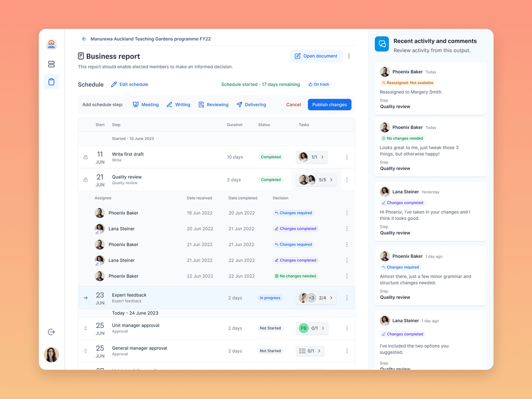Viewport: 532px width, 399px height.
Task: Open the user profile avatar
Action: pyautogui.click(x=51, y=355)
